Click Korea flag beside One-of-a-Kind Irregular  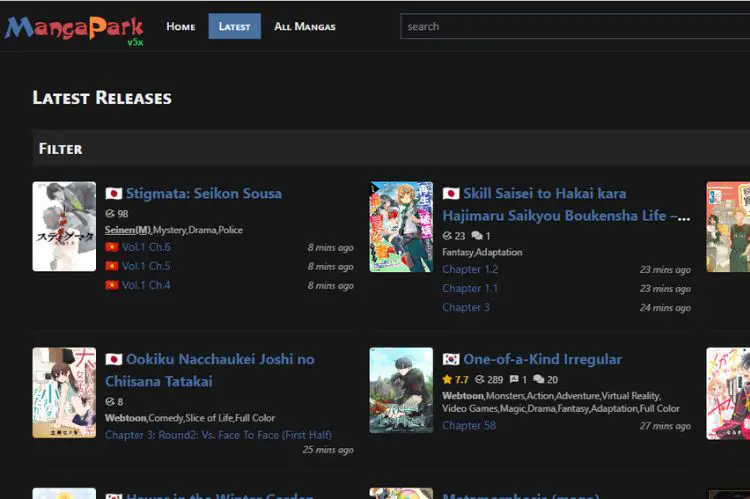pos(451,359)
